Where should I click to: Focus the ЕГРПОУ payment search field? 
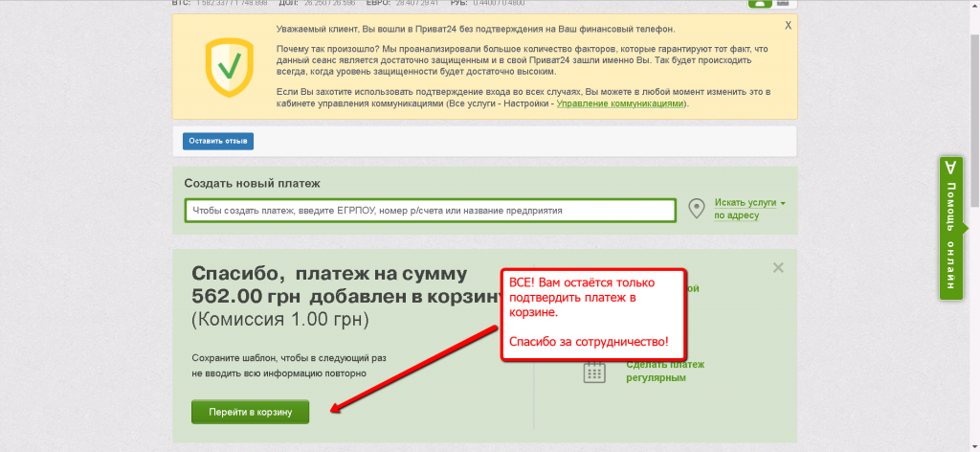point(430,211)
